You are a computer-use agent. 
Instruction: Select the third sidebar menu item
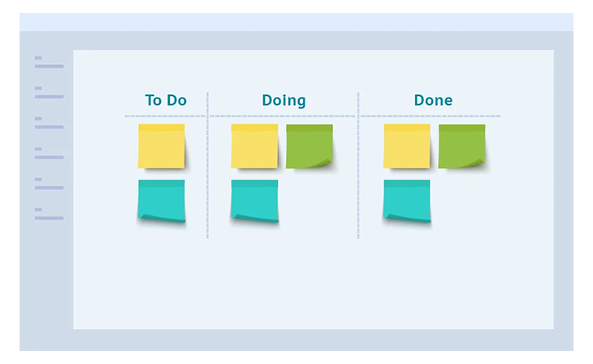pos(50,123)
